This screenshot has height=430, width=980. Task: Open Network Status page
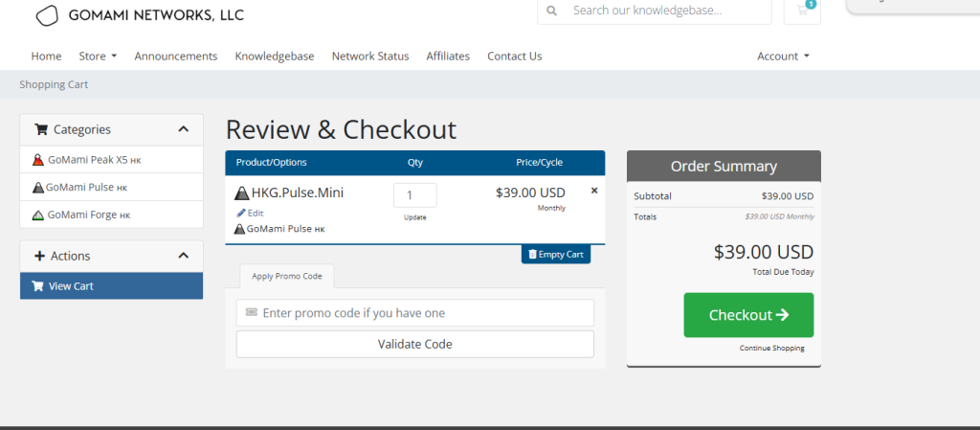370,57
